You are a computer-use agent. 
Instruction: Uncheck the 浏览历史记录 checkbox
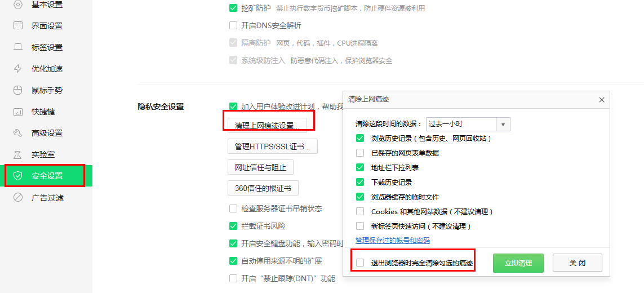(360, 138)
